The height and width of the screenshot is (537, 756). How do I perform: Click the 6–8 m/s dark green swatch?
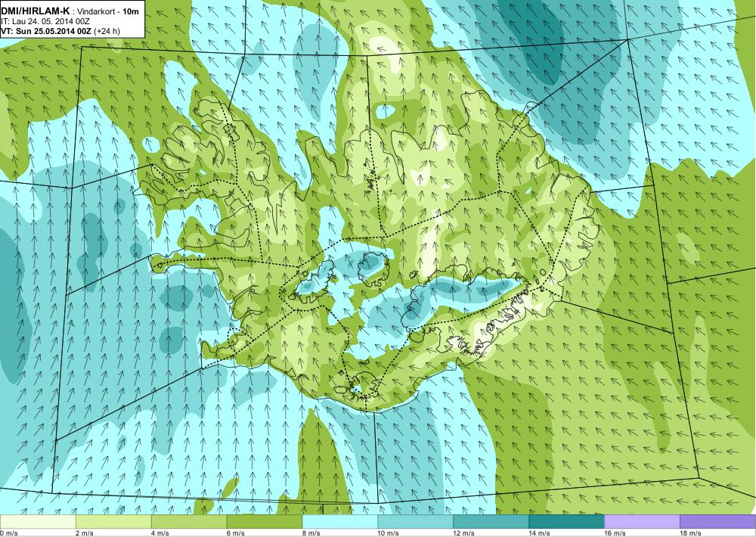(x=264, y=522)
